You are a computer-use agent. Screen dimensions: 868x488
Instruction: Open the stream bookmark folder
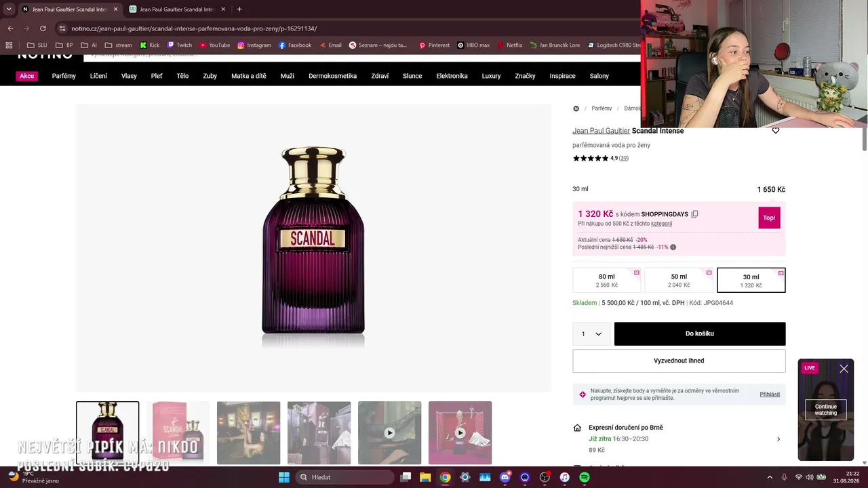pos(119,45)
